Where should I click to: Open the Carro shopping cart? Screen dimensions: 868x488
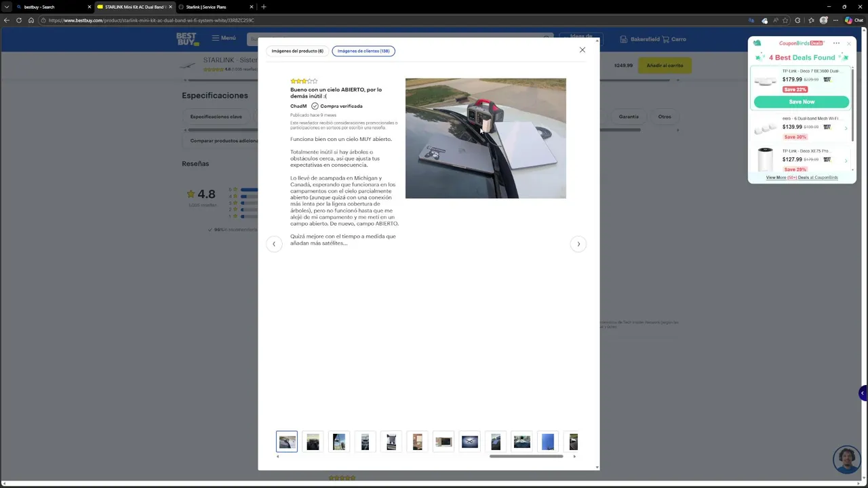coord(675,39)
